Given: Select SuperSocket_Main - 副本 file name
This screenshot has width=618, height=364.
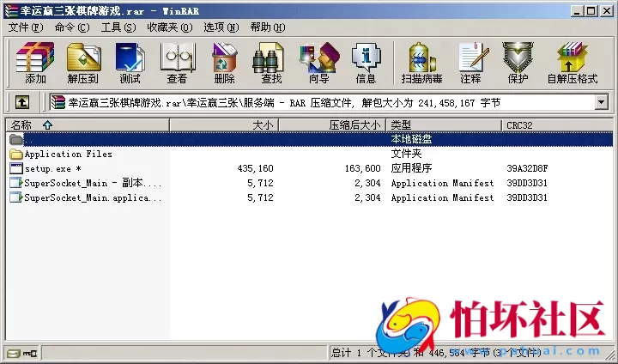Looking at the screenshot, I should 93,183.
